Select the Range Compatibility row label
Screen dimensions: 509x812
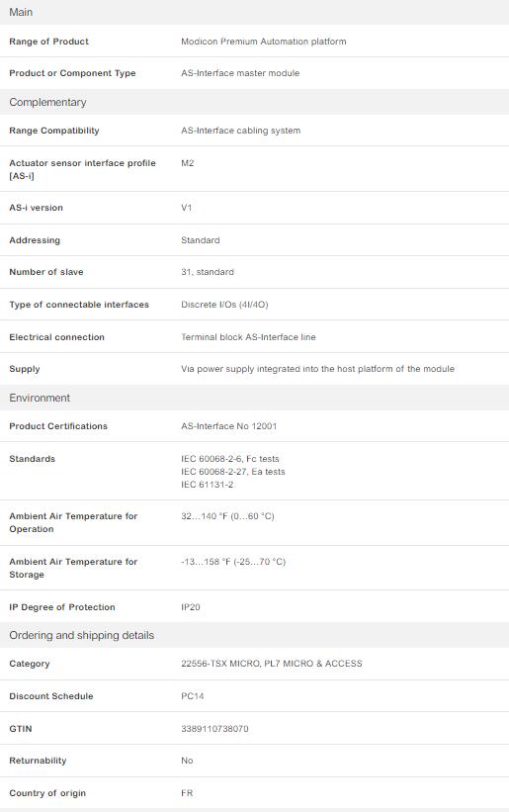(53, 131)
